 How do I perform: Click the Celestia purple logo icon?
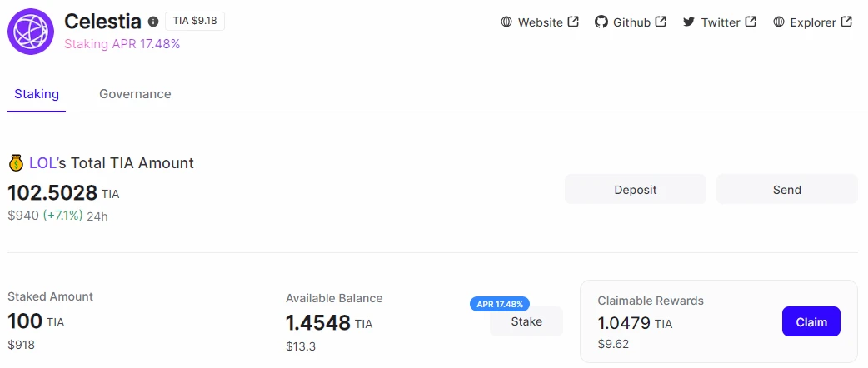click(31, 32)
